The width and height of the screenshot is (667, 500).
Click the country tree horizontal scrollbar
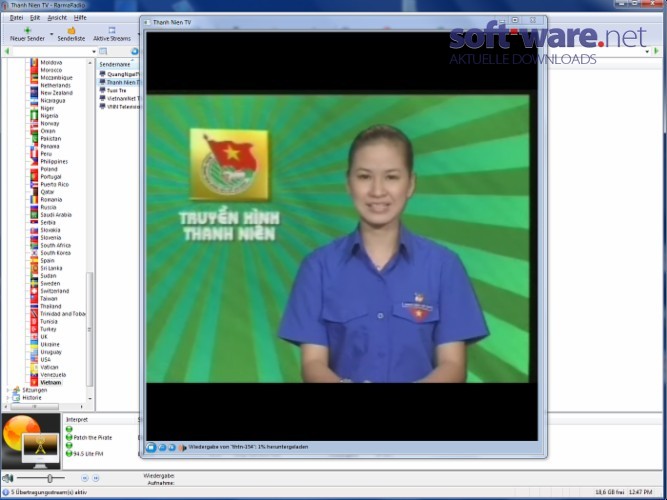(35, 407)
